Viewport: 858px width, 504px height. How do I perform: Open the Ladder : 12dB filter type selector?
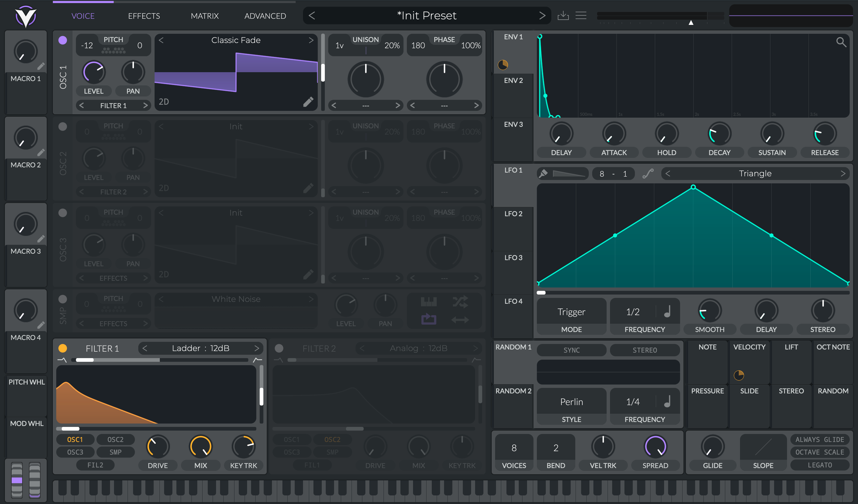point(201,348)
